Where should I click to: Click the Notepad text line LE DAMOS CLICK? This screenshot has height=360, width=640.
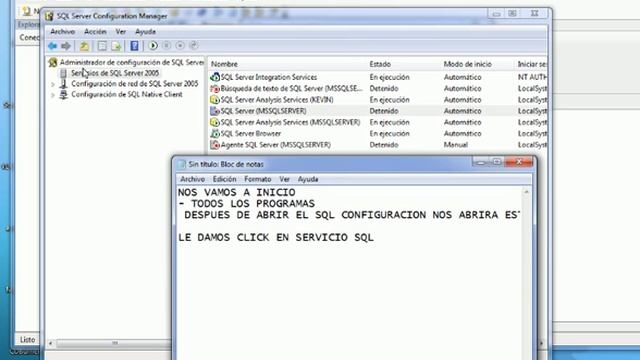point(276,237)
